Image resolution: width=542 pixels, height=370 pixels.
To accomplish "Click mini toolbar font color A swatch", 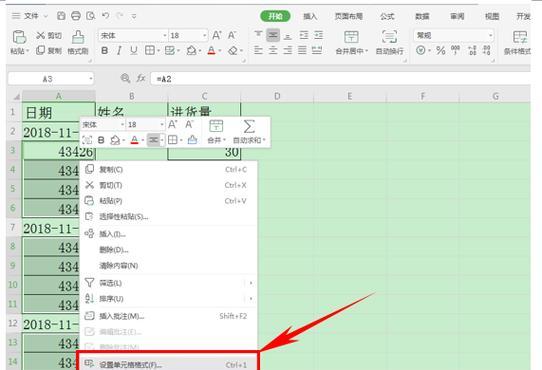I will [134, 140].
